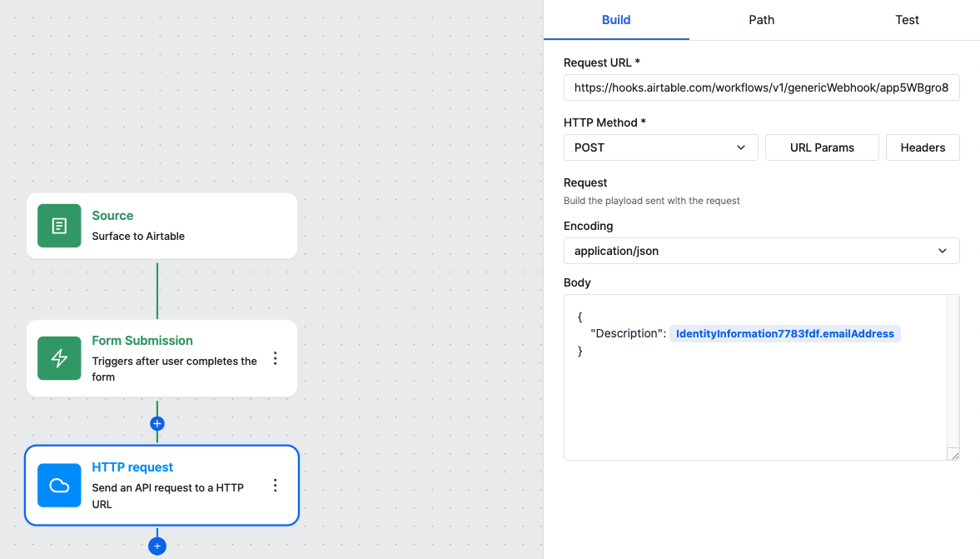Click the Request URL input field
The height and width of the screenshot is (559, 980).
click(761, 87)
